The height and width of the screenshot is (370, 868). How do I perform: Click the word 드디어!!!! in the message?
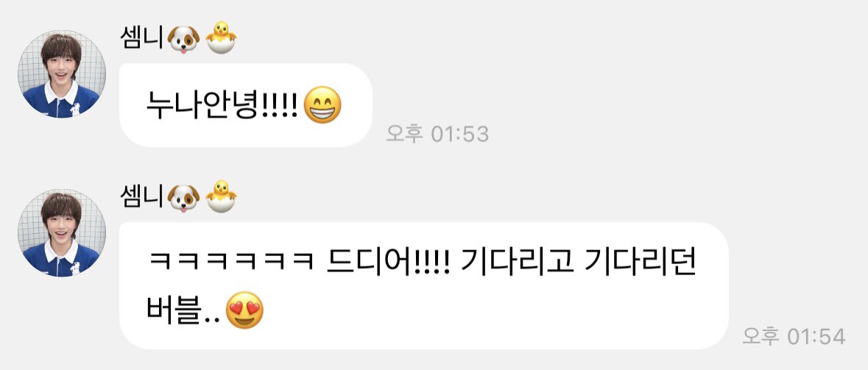tap(389, 264)
